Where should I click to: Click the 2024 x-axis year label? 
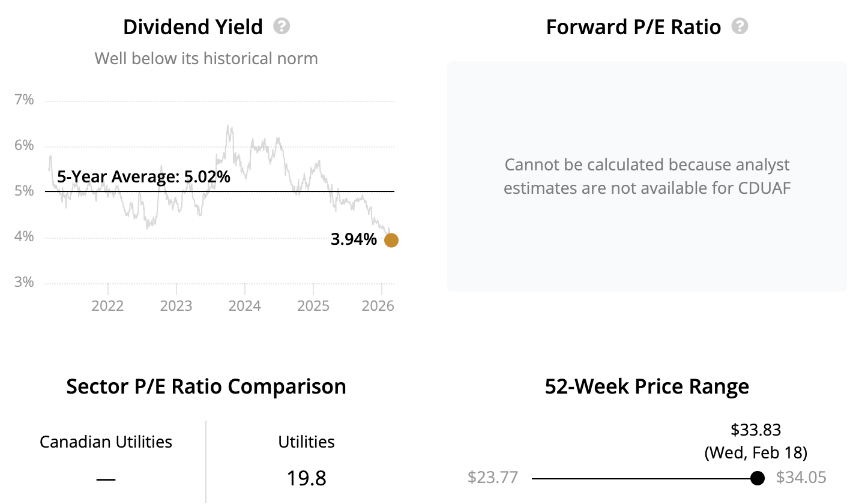coord(245,306)
